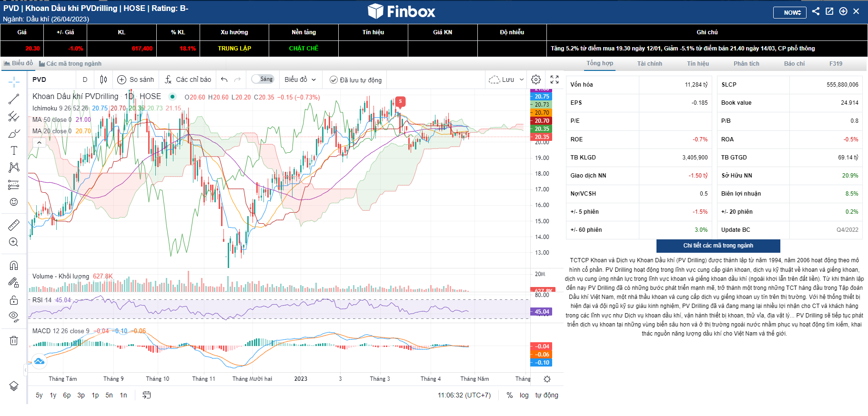The image size is (868, 416).
Task: Set chart range to 5n
Action: pyautogui.click(x=109, y=395)
